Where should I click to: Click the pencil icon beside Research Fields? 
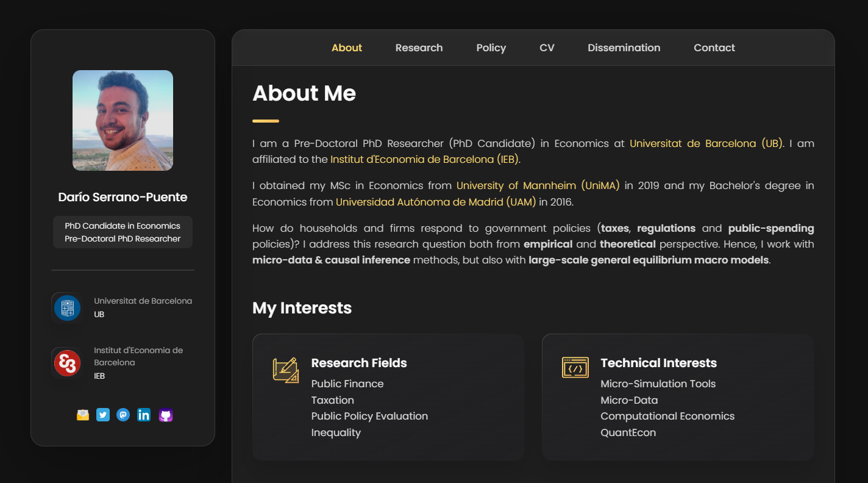click(285, 369)
